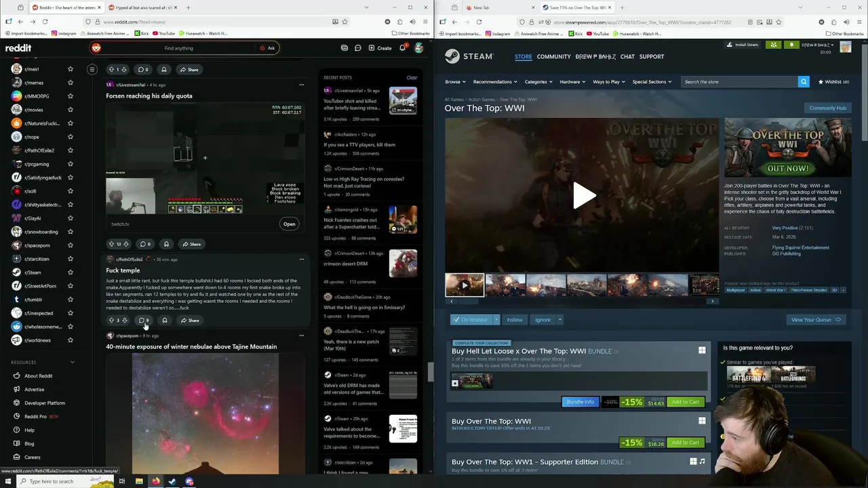
Task: Click gallery right arrow under Steam thumbnails
Action: click(712, 301)
